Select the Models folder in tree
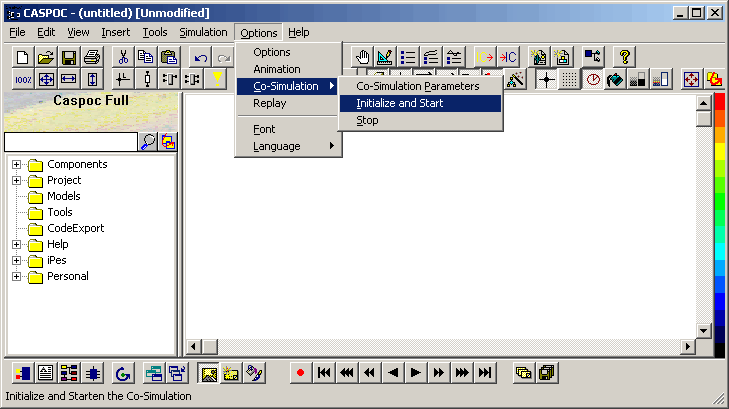 pyautogui.click(x=64, y=196)
